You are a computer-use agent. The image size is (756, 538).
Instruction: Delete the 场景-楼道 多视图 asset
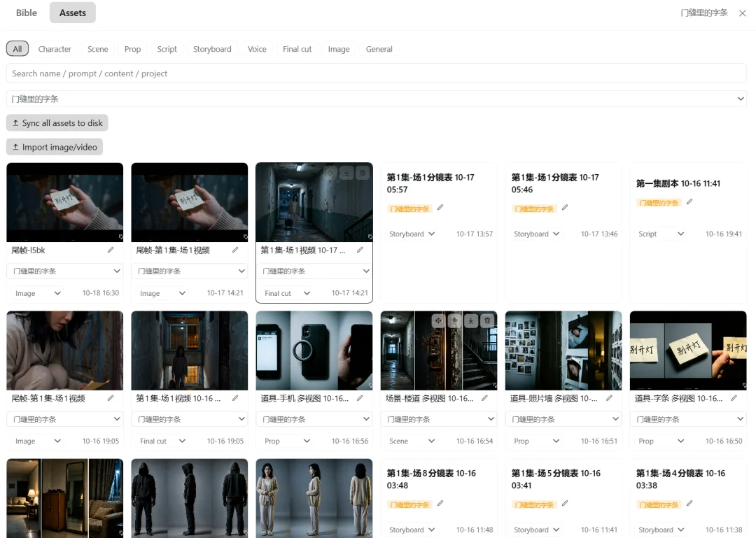(x=487, y=320)
